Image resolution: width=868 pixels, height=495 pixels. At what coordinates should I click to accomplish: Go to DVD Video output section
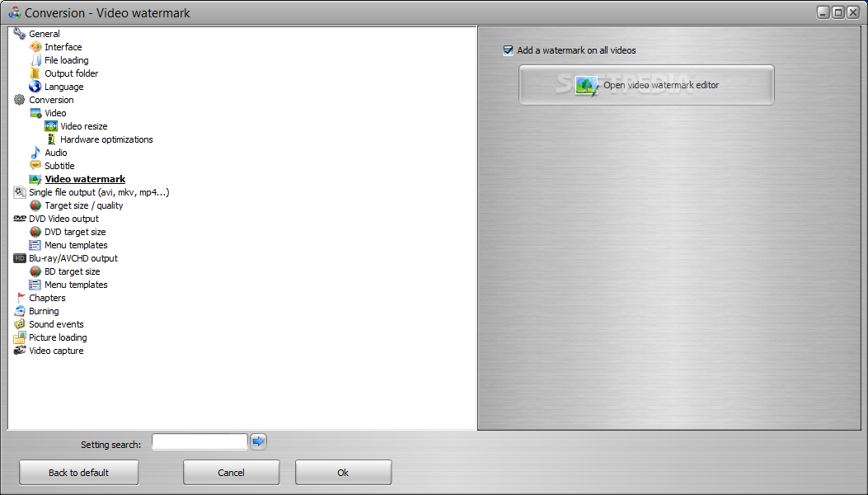(63, 219)
